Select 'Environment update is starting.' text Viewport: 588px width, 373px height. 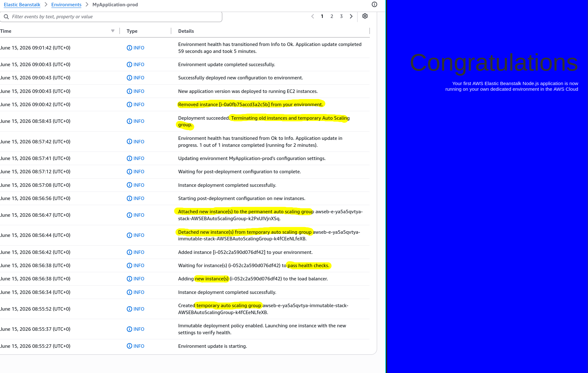[212, 346]
